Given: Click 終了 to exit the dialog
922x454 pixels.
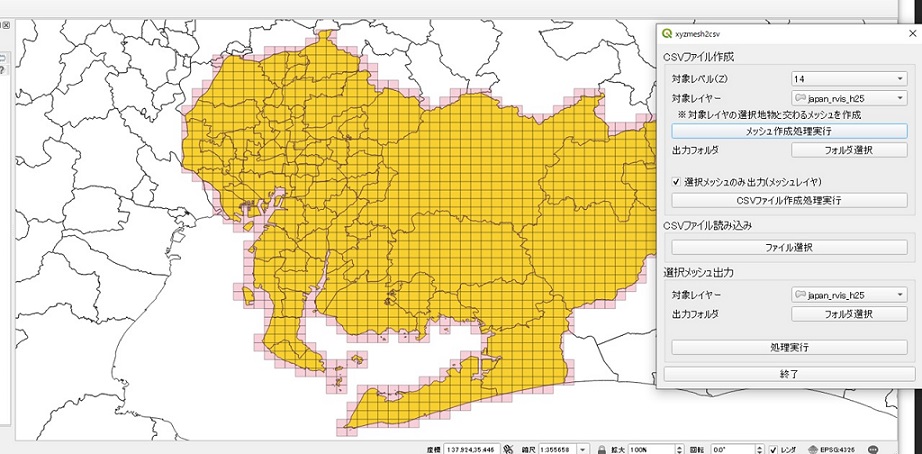Looking at the screenshot, I should click(788, 373).
